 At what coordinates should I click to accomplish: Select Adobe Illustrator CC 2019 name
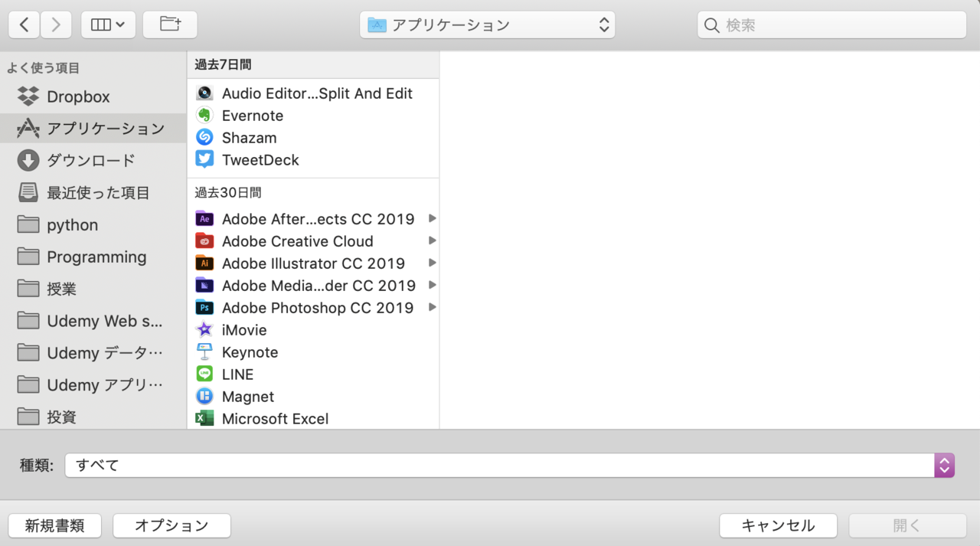point(313,263)
